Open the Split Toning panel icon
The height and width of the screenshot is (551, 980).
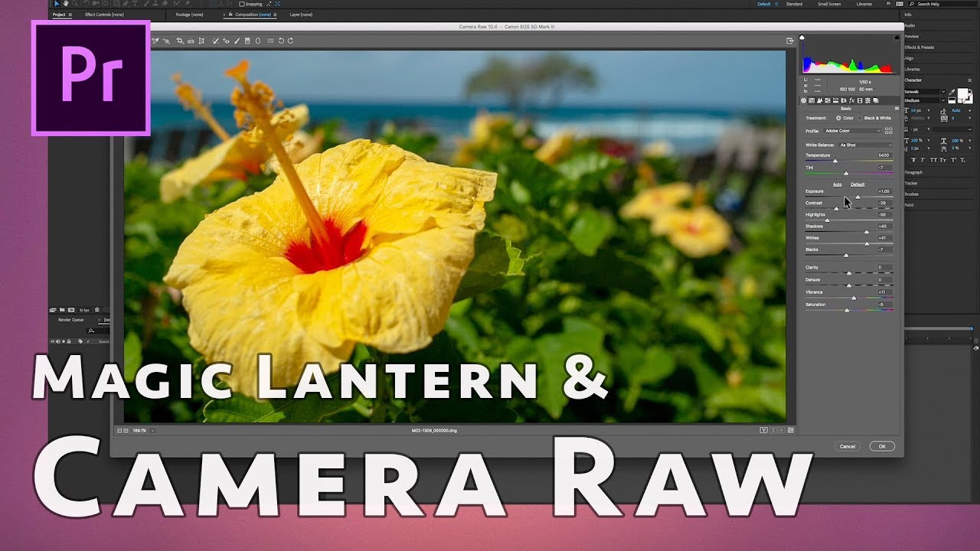(x=835, y=100)
